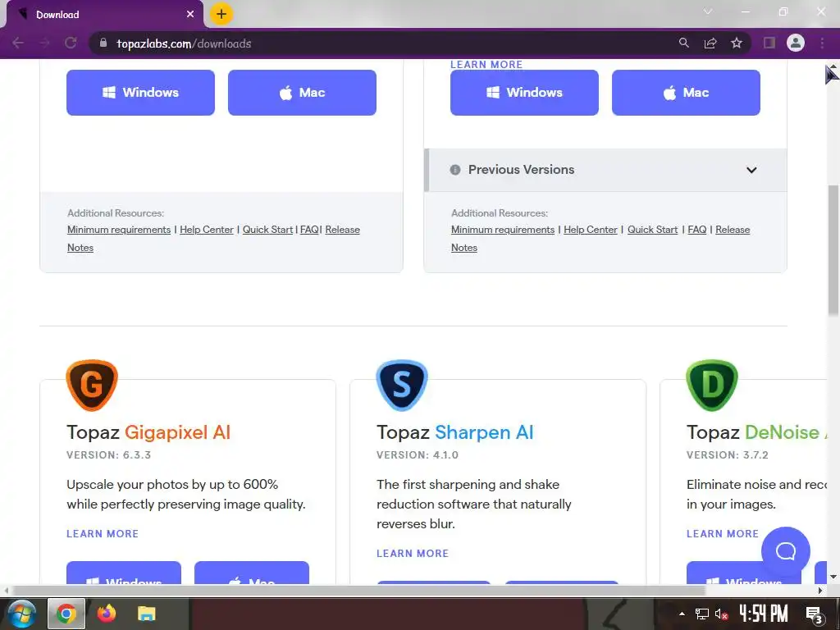The image size is (840, 630).
Task: Toggle the browser side panel icon
Action: point(769,43)
